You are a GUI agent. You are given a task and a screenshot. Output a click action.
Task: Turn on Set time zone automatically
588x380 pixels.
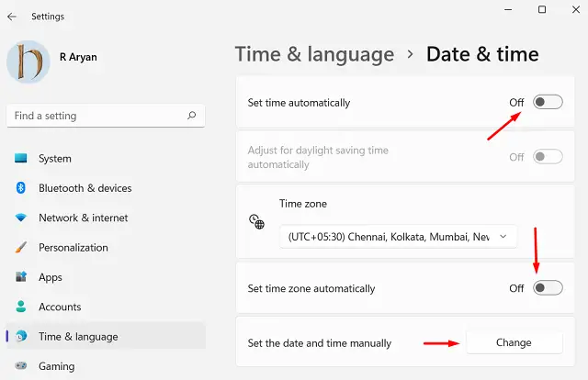click(548, 288)
